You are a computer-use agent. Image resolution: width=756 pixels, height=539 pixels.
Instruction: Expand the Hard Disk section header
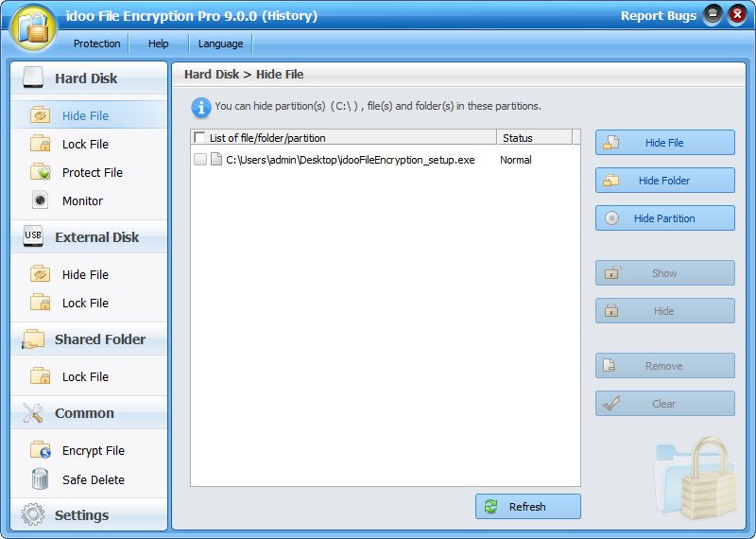89,78
